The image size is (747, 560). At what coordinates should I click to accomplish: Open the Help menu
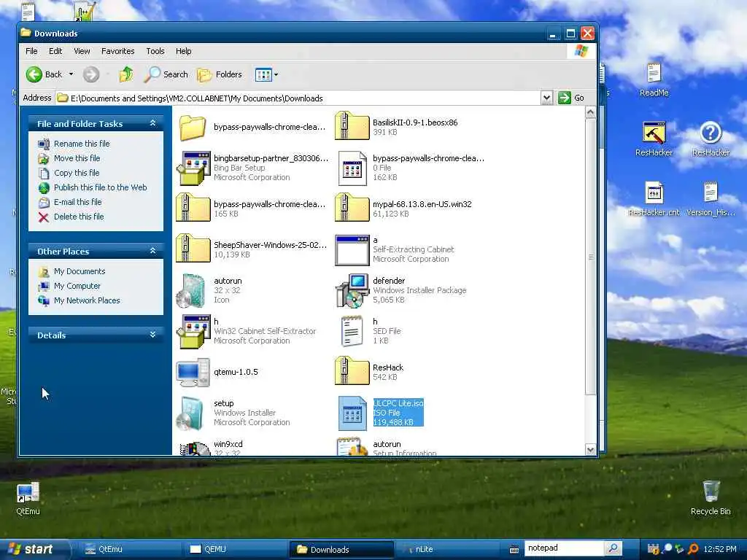183,51
